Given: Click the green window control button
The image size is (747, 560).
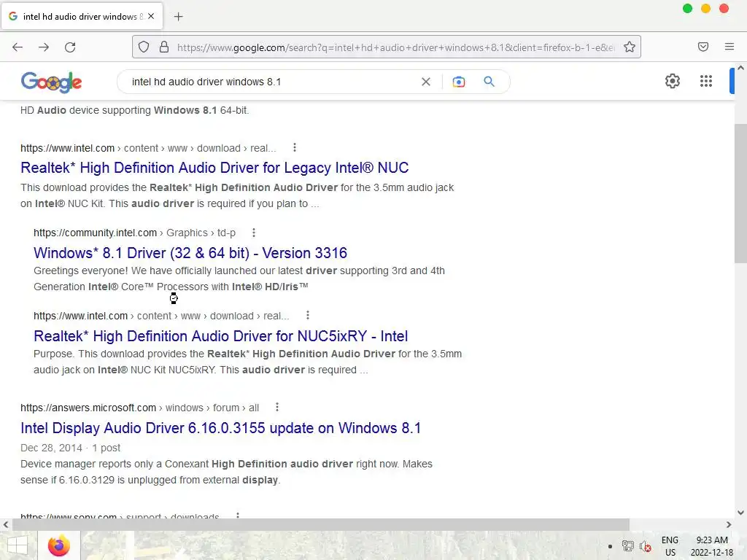Looking at the screenshot, I should coord(687,9).
